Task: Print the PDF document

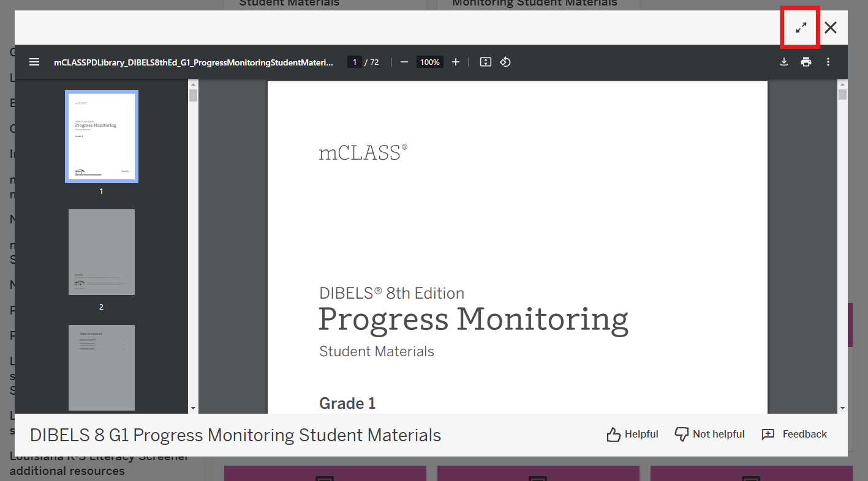Action: click(806, 62)
